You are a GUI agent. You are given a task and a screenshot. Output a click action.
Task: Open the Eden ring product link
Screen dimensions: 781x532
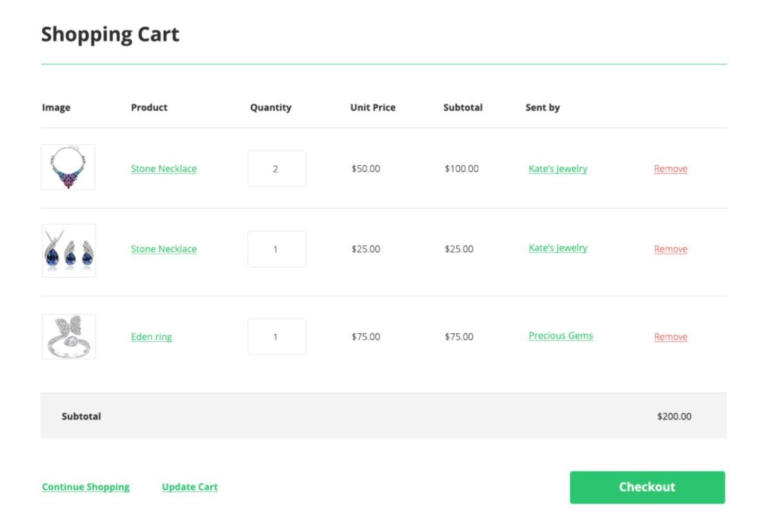(x=151, y=336)
